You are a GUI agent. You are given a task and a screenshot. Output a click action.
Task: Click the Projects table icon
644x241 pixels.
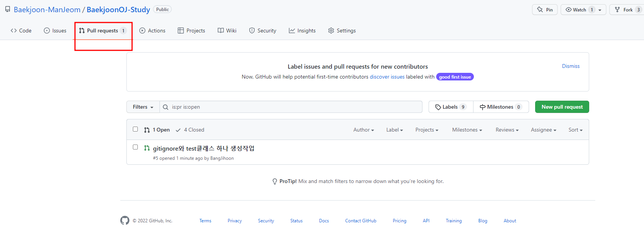(181, 31)
